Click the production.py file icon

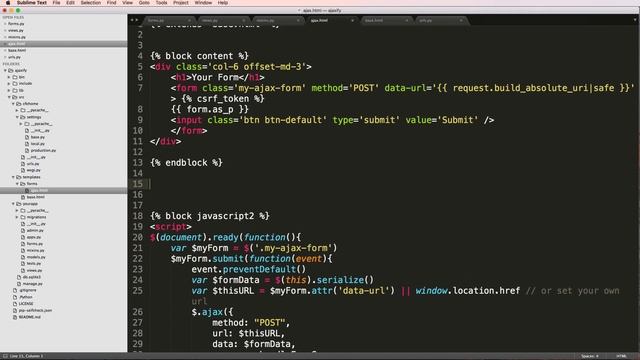pos(27,151)
